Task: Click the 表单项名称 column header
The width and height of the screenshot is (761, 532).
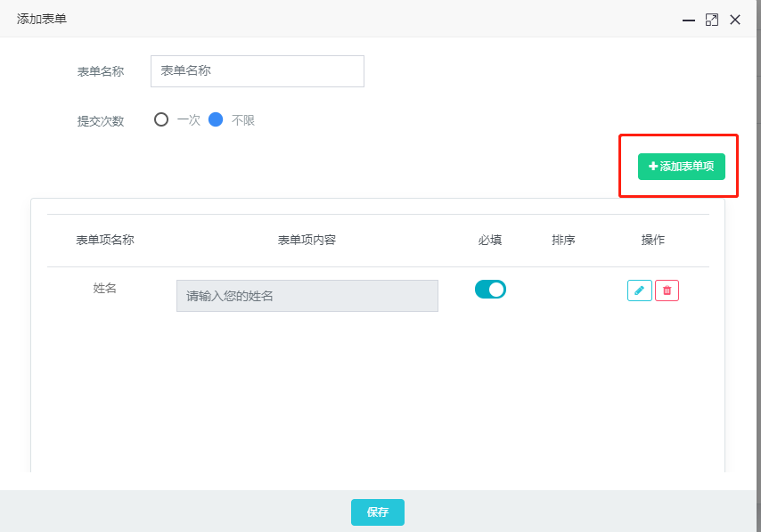Action: pyautogui.click(x=105, y=240)
